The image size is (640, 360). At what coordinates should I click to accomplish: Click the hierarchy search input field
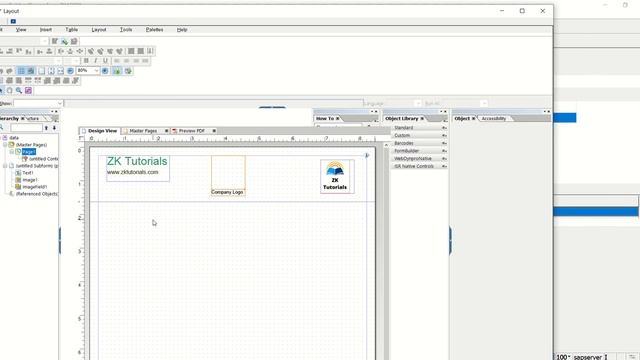tap(26, 128)
